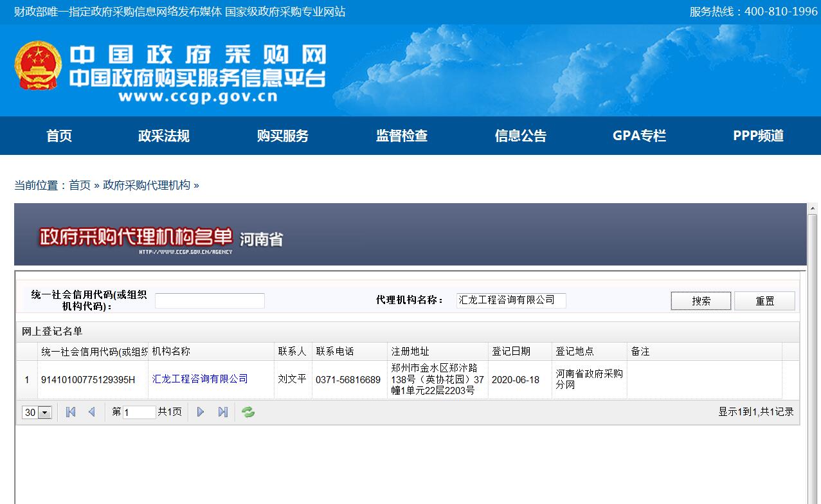Open 监督检查 navigation item

(402, 136)
